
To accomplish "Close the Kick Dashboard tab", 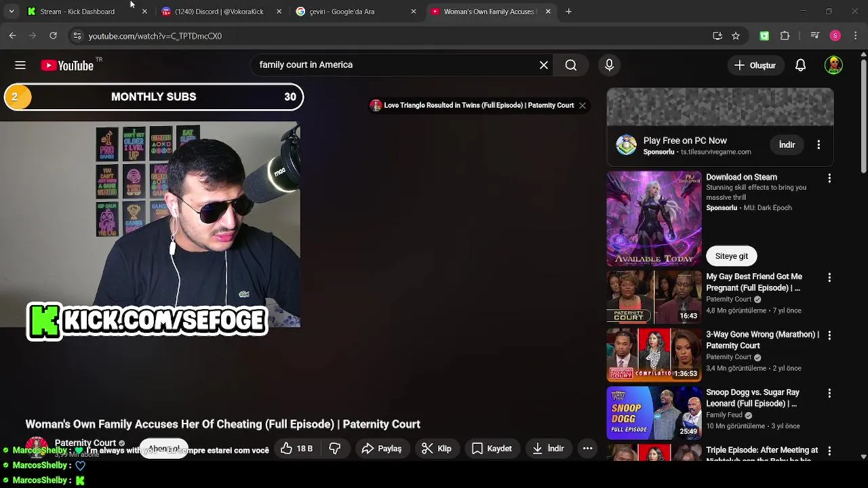I will 144,12.
